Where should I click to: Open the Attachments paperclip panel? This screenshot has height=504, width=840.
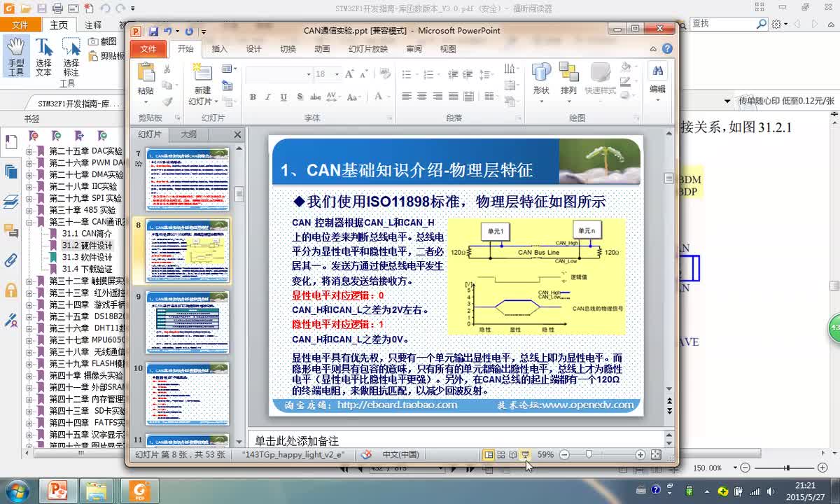tap(10, 260)
